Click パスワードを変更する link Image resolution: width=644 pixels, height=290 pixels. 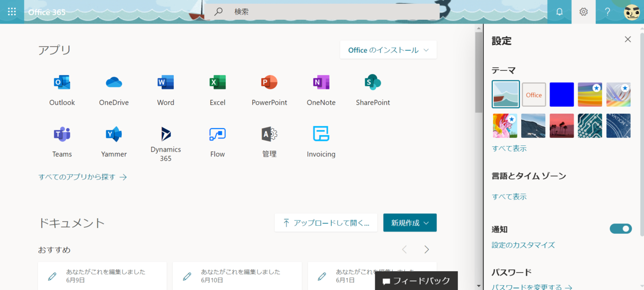coord(532,287)
